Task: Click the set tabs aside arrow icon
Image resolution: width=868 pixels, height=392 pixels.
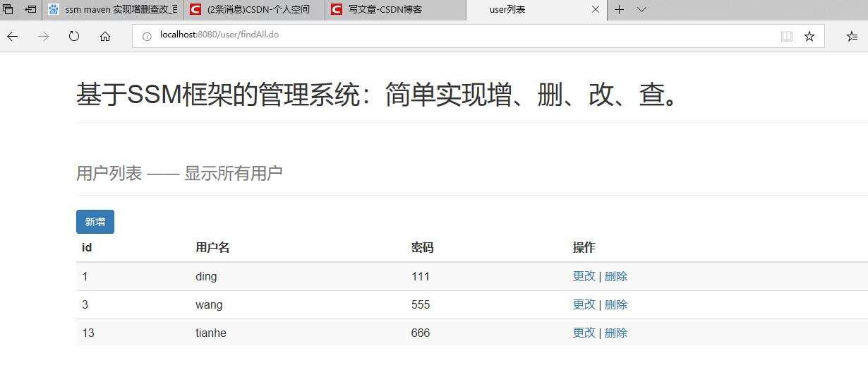Action: pyautogui.click(x=31, y=10)
